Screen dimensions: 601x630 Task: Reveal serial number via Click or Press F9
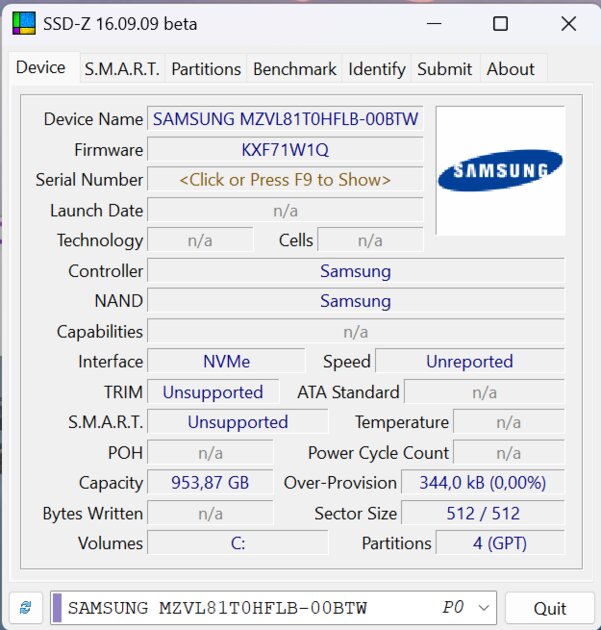coord(285,180)
